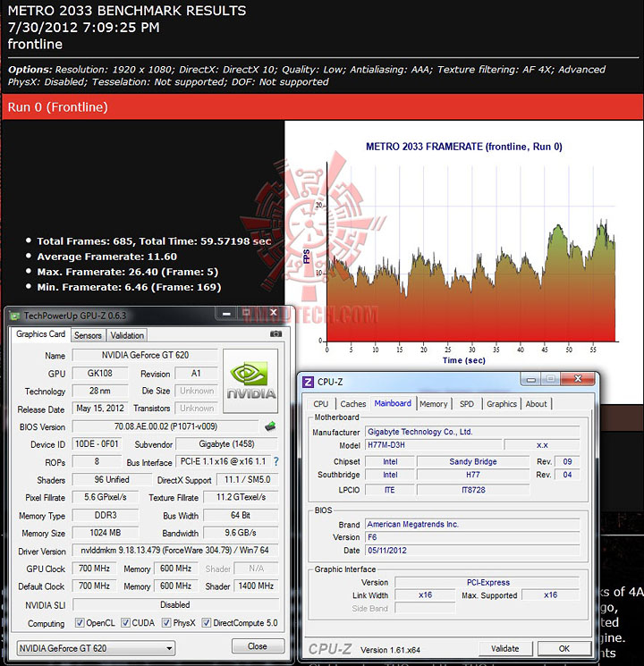644x666 pixels.
Task: Click the BIOS save chip icon
Action: [x=270, y=426]
